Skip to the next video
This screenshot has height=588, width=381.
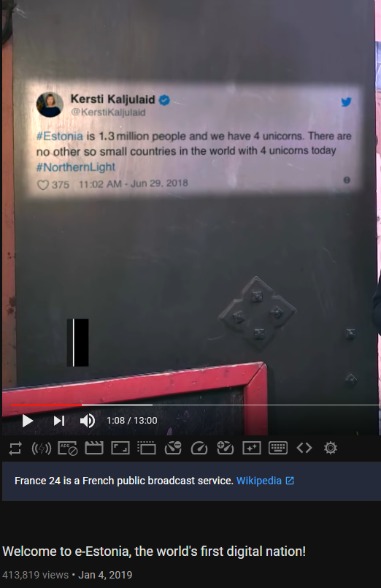[59, 421]
